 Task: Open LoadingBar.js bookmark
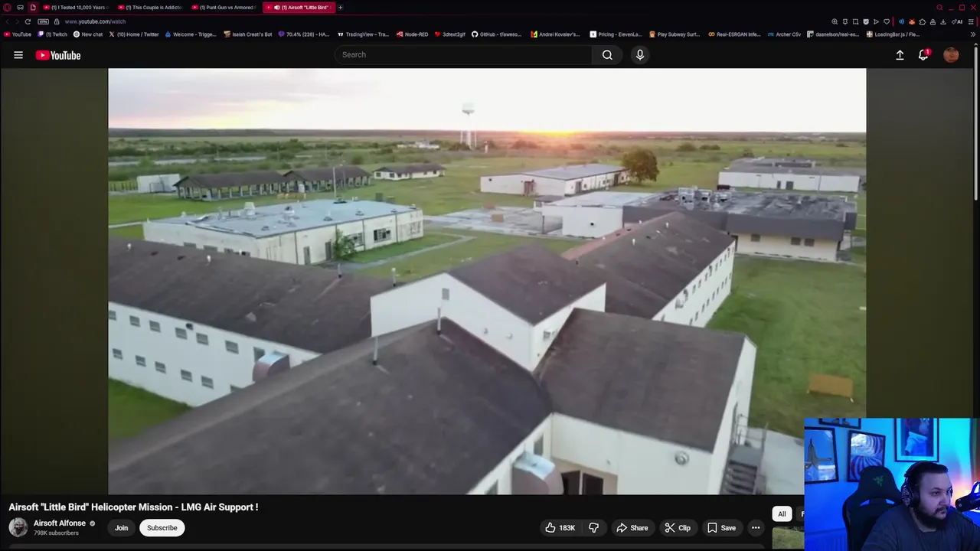[893, 34]
